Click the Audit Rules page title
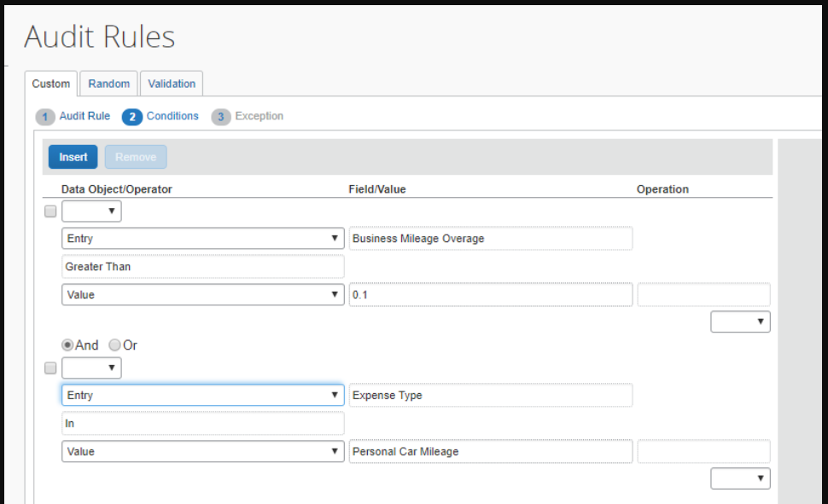This screenshot has width=828, height=504. click(x=99, y=37)
